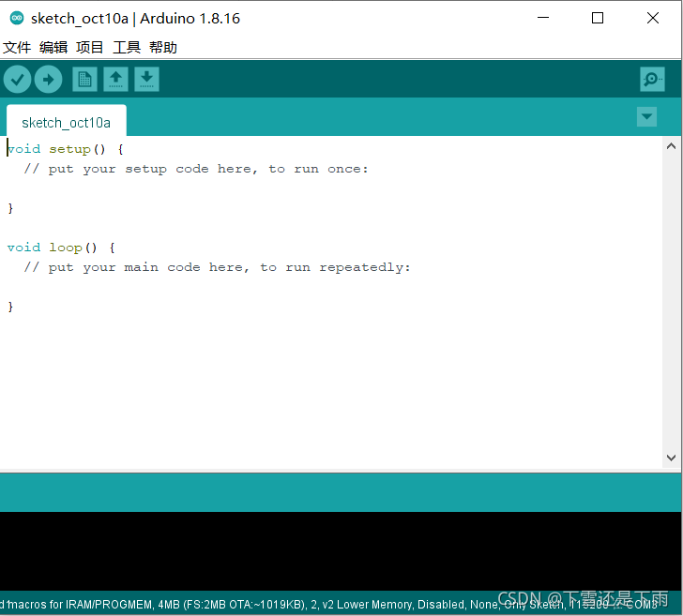The width and height of the screenshot is (683, 616).
Task: Open the 帮助 menu
Action: [163, 47]
